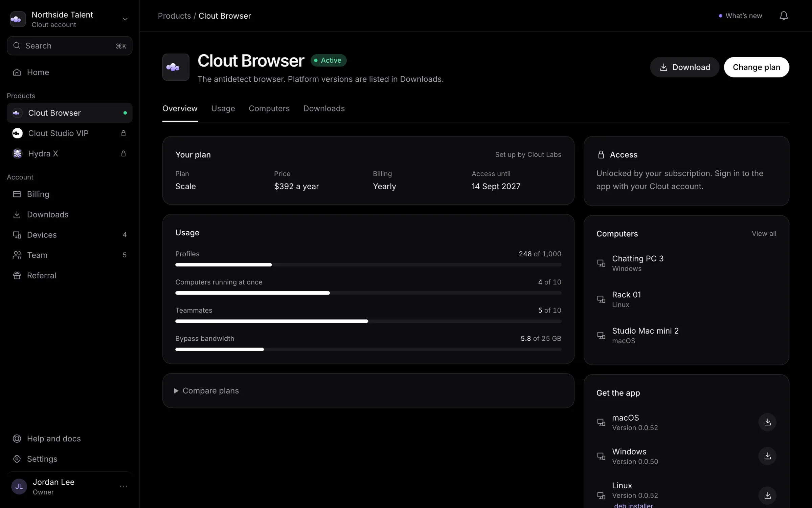This screenshot has width=812, height=508.
Task: Open Devices in sidebar
Action: 69,235
